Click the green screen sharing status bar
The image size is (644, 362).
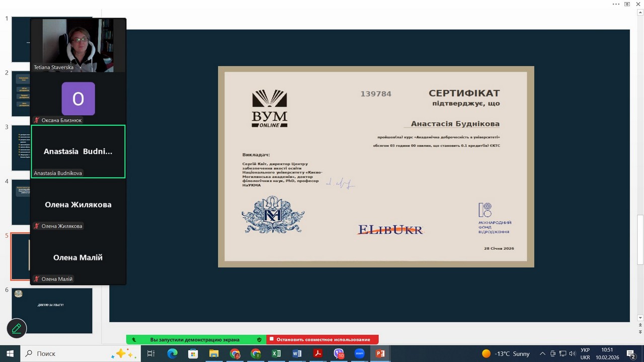195,339
